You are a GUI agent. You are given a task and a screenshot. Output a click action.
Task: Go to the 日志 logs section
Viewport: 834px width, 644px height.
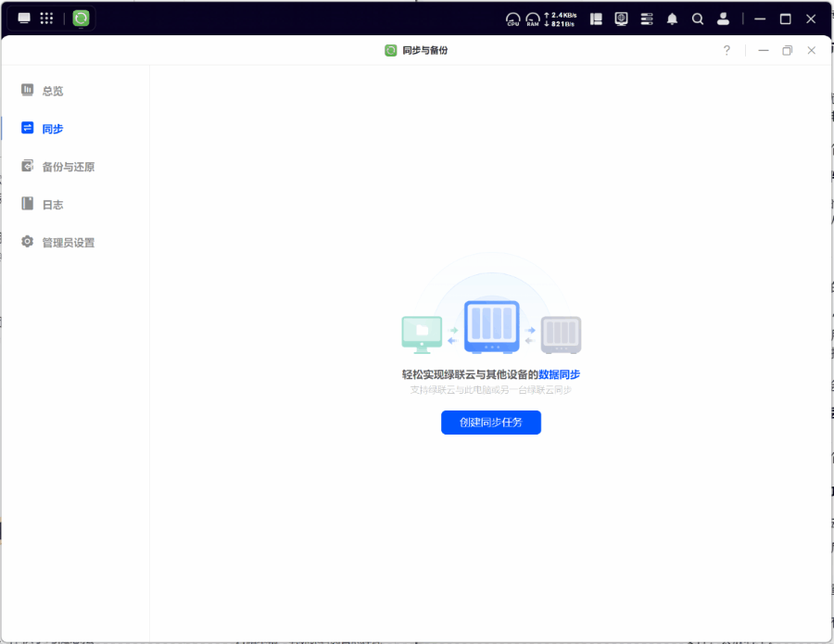click(x=52, y=205)
